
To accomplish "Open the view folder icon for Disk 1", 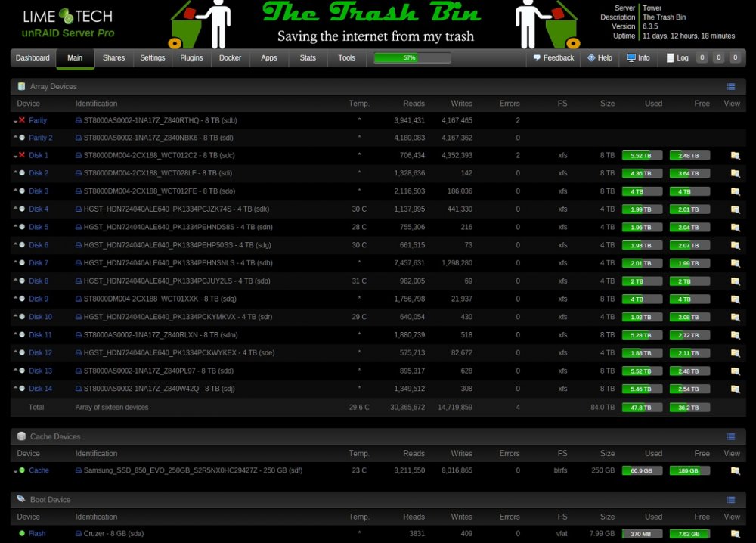I will [x=735, y=155].
